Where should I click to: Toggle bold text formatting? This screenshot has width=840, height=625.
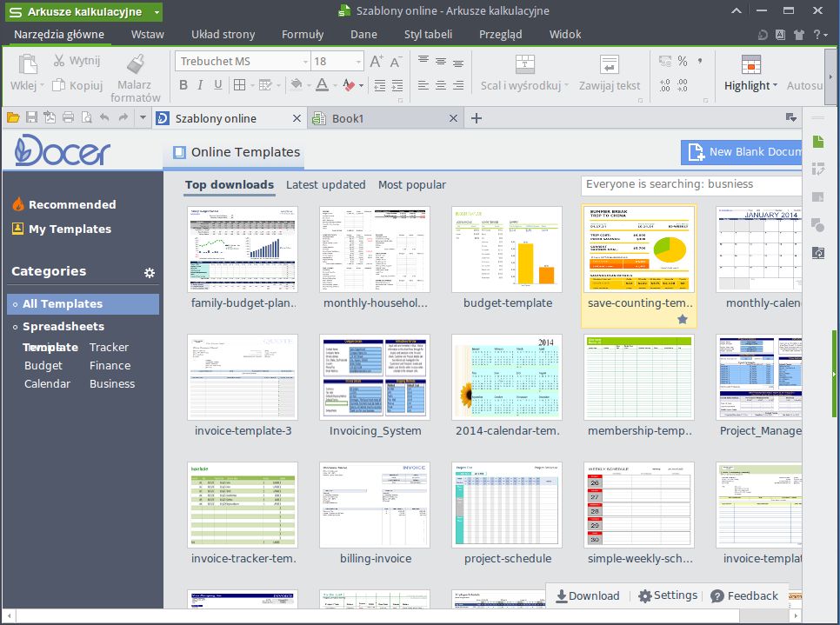tap(183, 84)
